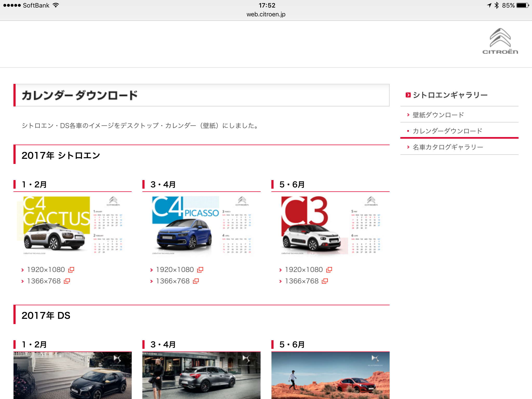
Task: Click the Citroën logo in header
Action: click(500, 42)
